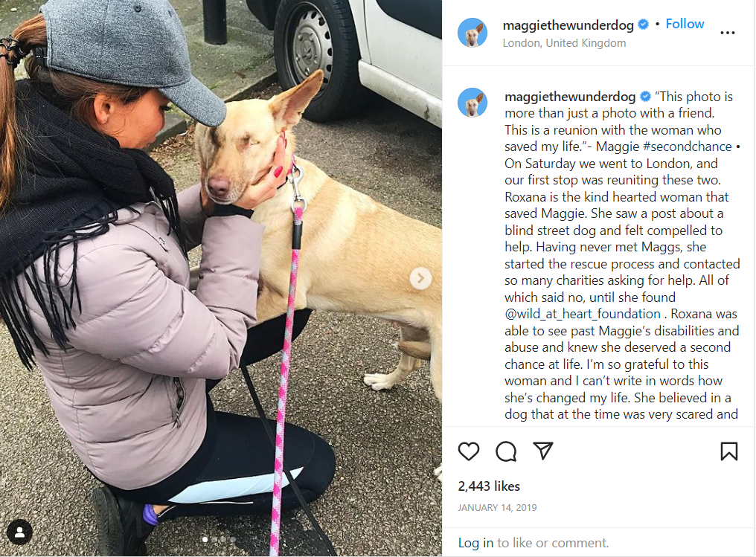This screenshot has height=557, width=756.
Task: Open the London, United Kingdom location
Action: (x=564, y=43)
